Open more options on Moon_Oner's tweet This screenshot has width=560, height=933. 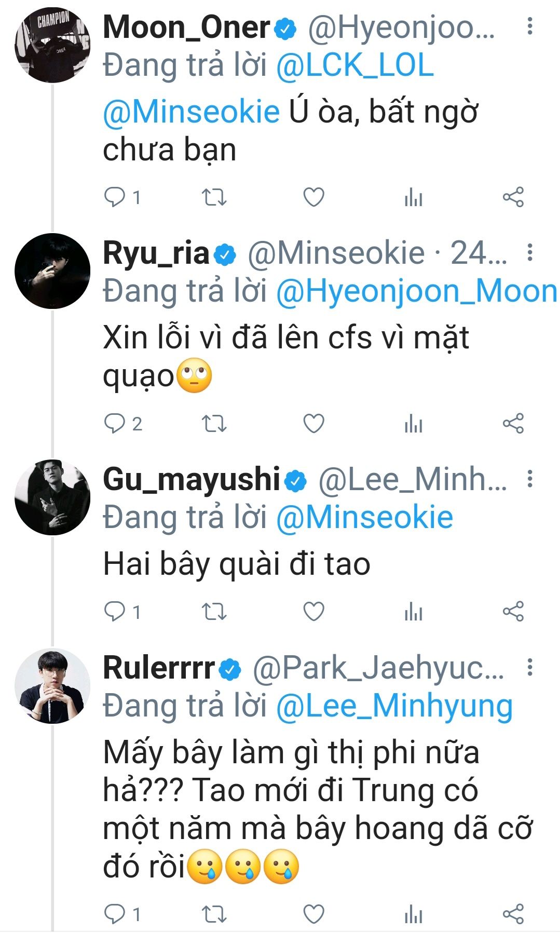click(x=529, y=26)
